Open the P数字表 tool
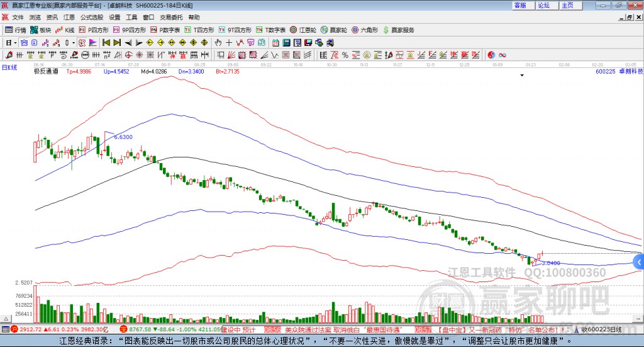The width and height of the screenshot is (644, 347). click(x=165, y=30)
